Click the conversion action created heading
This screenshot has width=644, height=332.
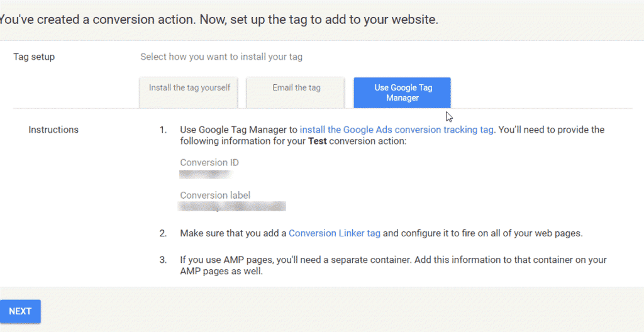[x=219, y=19]
